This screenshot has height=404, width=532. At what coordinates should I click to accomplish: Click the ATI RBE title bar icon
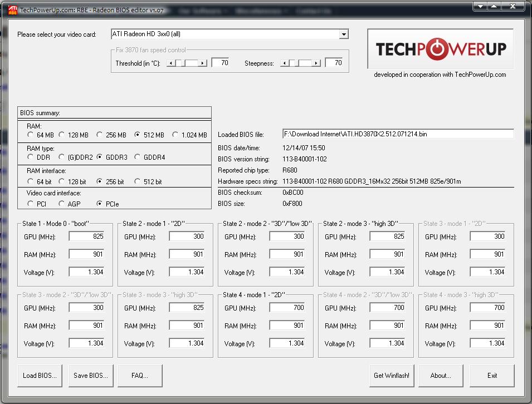tap(12, 10)
